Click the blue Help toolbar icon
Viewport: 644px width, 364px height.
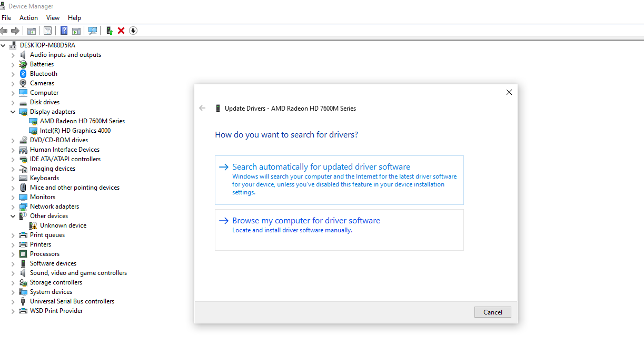[64, 31]
